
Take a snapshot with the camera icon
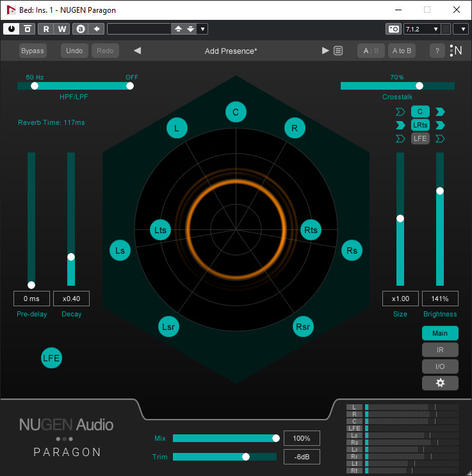coord(393,29)
